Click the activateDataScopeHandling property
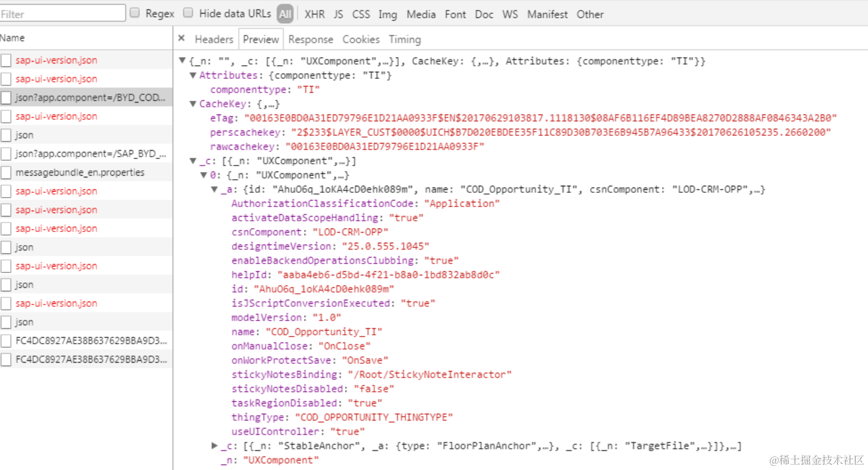The image size is (868, 470). pos(328,217)
